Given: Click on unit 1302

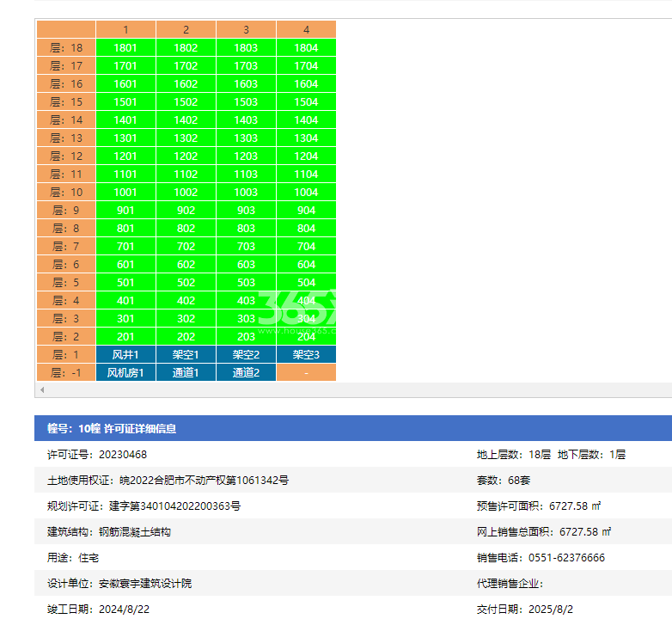Looking at the screenshot, I should [186, 138].
